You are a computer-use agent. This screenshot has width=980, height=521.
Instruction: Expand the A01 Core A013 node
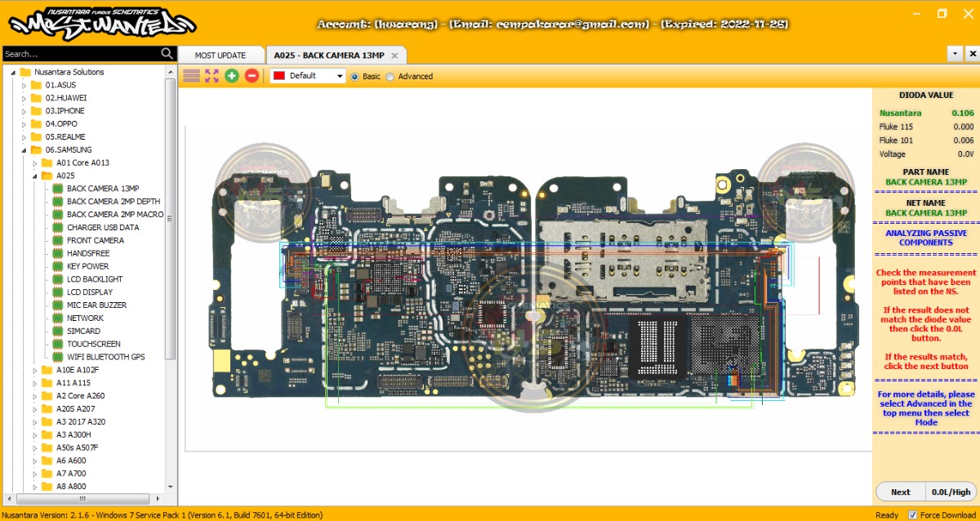point(35,163)
